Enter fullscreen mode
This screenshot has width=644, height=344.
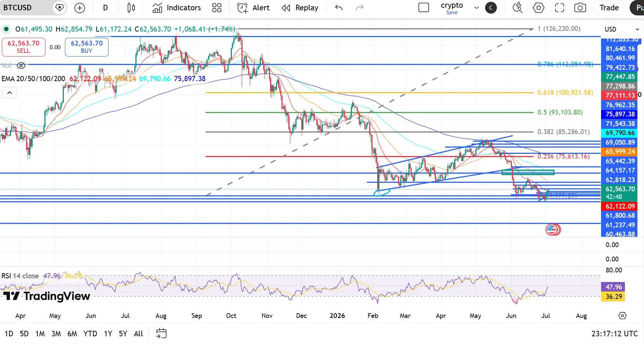[560, 8]
